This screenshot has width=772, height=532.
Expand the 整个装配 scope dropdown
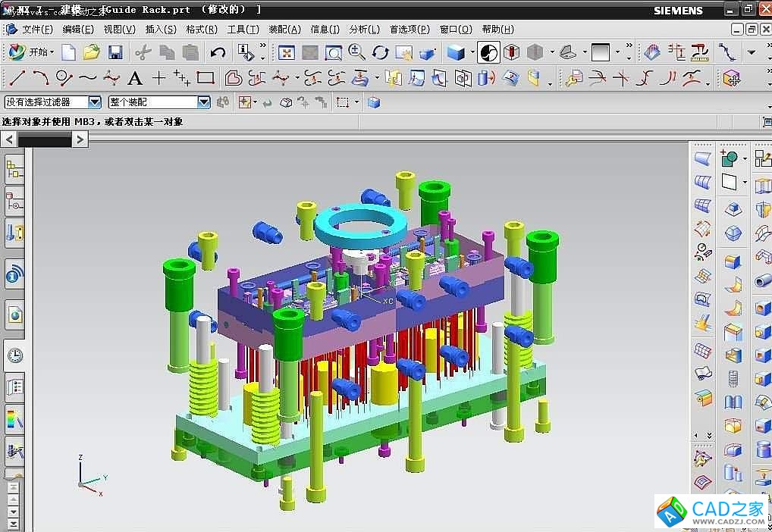203,102
